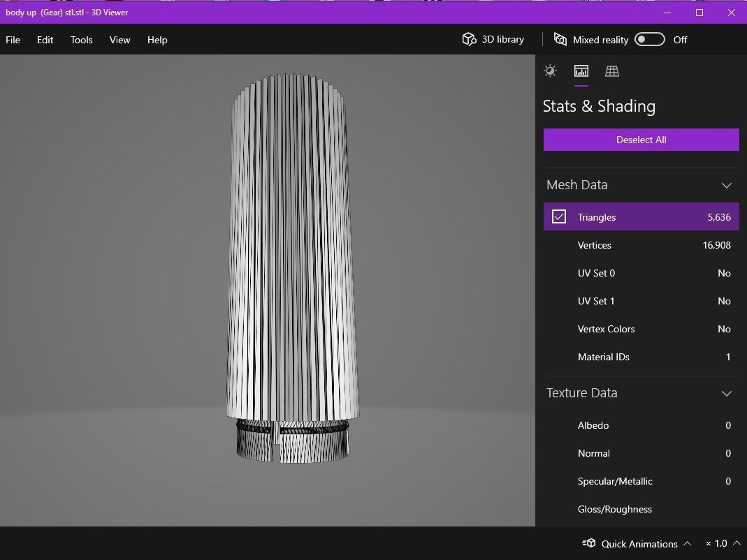The width and height of the screenshot is (747, 560).
Task: Close the 3D Viewer window
Action: (x=732, y=13)
